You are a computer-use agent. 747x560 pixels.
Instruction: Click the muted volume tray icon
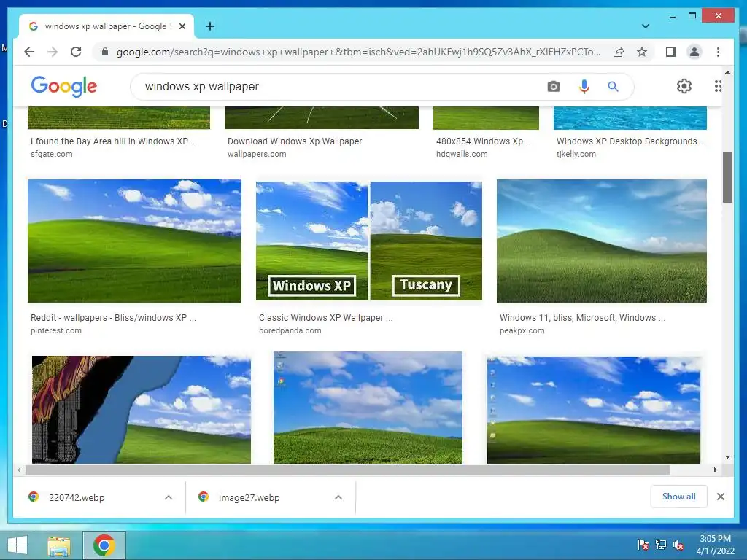click(x=678, y=544)
